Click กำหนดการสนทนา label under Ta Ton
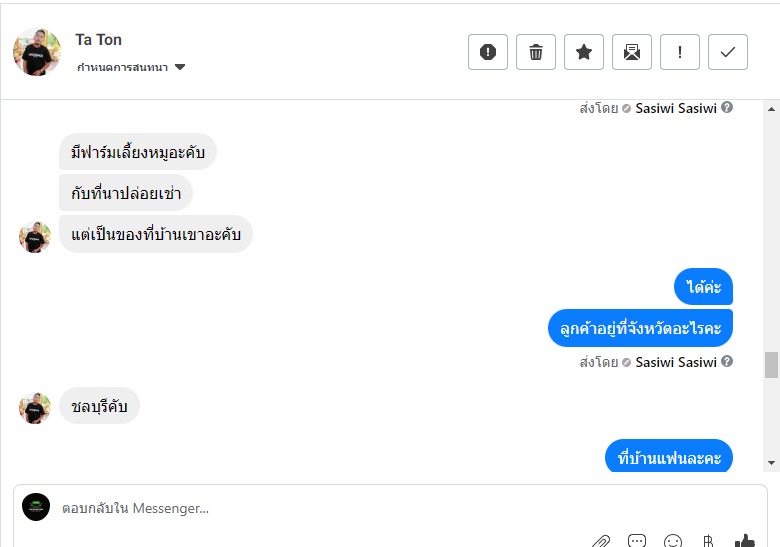Viewport: 780px width, 547px height. click(122, 67)
